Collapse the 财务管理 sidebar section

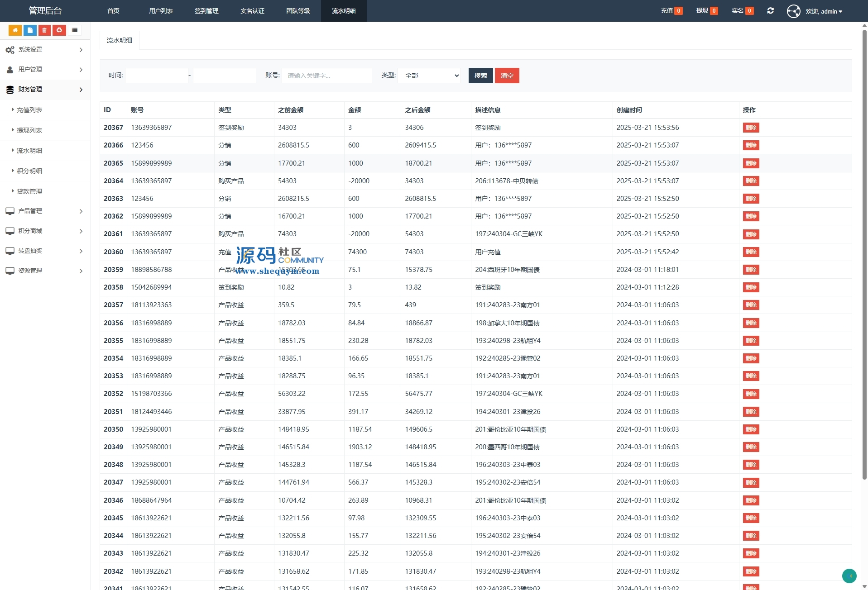click(x=44, y=90)
